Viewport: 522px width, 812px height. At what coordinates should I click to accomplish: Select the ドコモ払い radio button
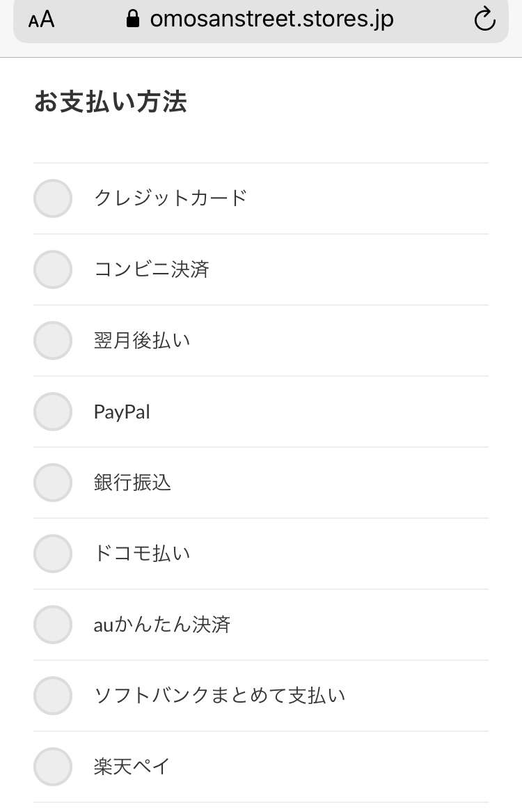tap(53, 554)
